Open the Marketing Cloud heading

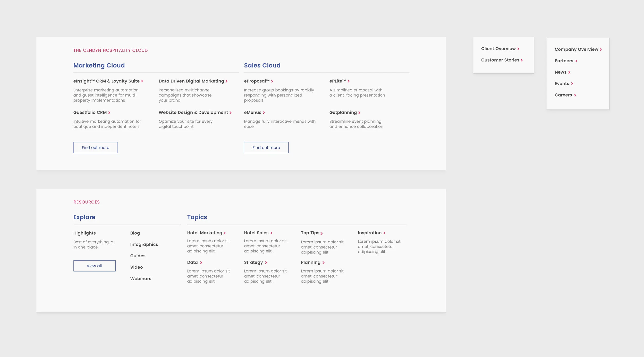(x=99, y=65)
